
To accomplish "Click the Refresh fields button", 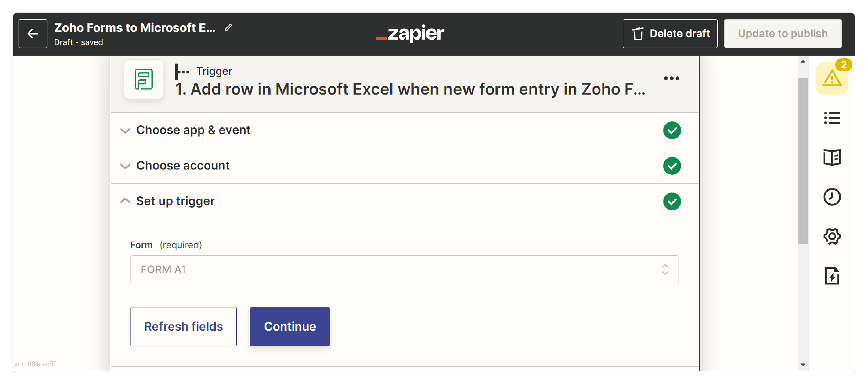I will (183, 326).
